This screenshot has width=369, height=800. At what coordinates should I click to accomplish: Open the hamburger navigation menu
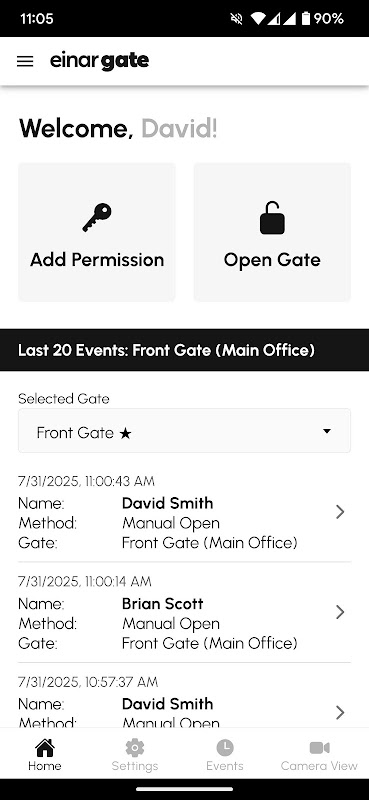click(25, 62)
